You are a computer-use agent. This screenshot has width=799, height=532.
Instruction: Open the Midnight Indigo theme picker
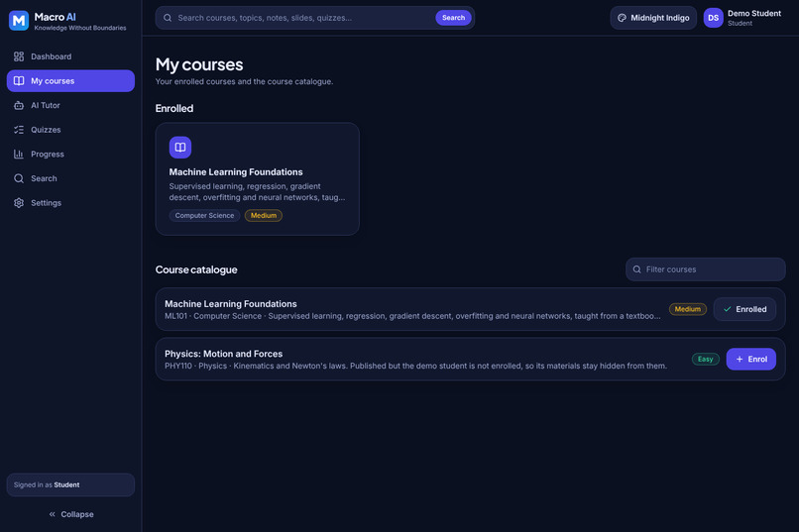click(x=653, y=18)
